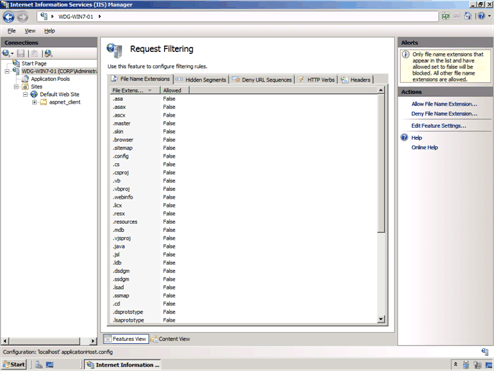Open Edit Feature Settings
495x372 pixels.
tap(439, 126)
